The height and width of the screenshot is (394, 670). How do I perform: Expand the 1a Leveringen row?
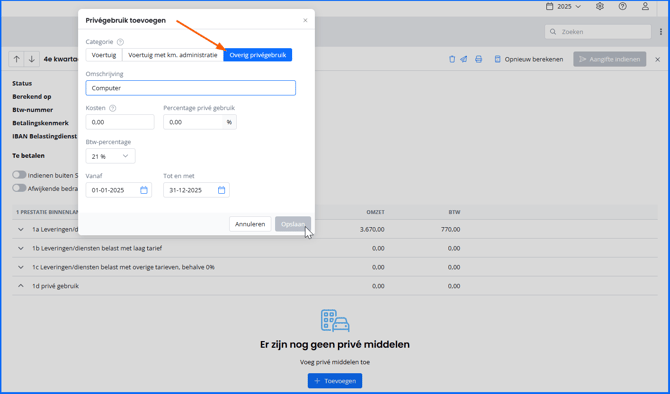tap(21, 229)
